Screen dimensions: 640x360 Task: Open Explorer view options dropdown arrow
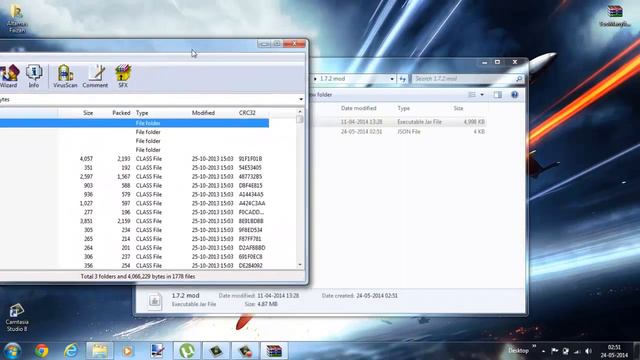(x=482, y=95)
